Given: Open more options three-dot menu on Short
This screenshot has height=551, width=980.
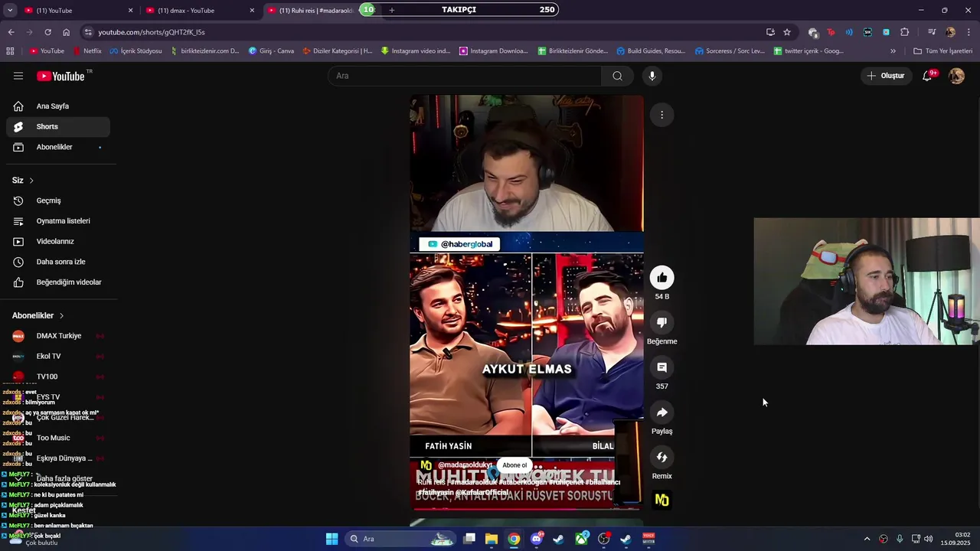Looking at the screenshot, I should [x=662, y=115].
